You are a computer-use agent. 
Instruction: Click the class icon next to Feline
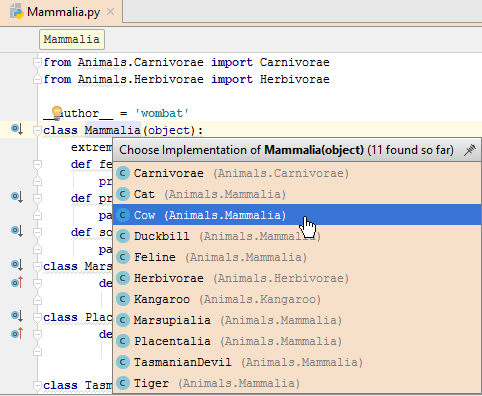click(123, 257)
